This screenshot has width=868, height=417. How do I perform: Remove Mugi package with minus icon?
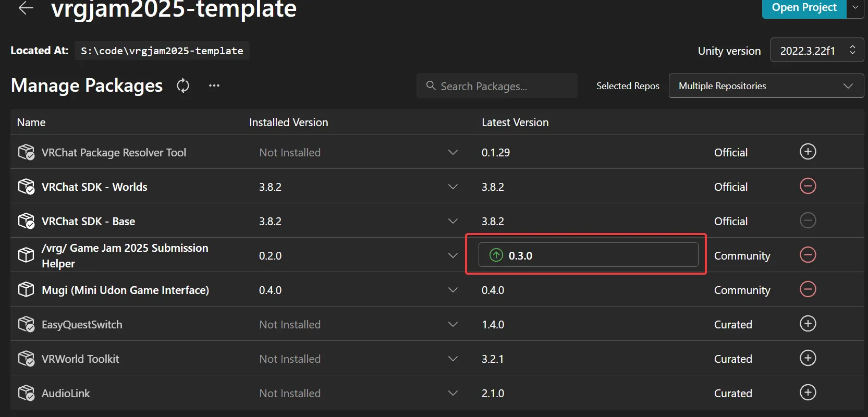(x=808, y=289)
